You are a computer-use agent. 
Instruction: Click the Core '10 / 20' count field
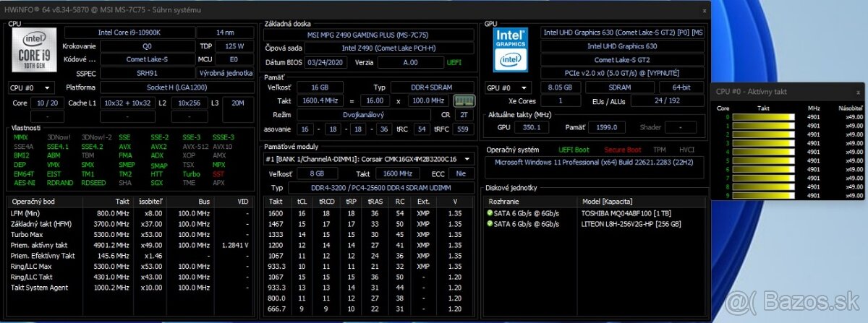48,103
